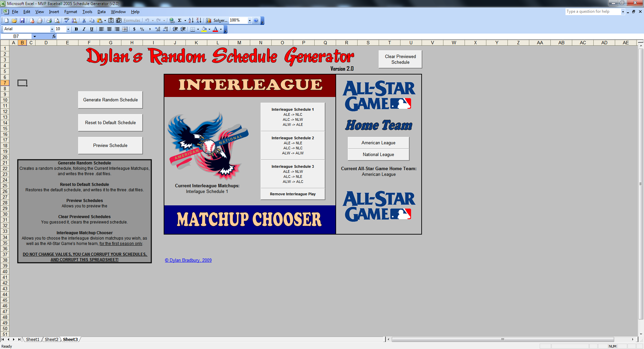Increase indent in the cell

(183, 29)
